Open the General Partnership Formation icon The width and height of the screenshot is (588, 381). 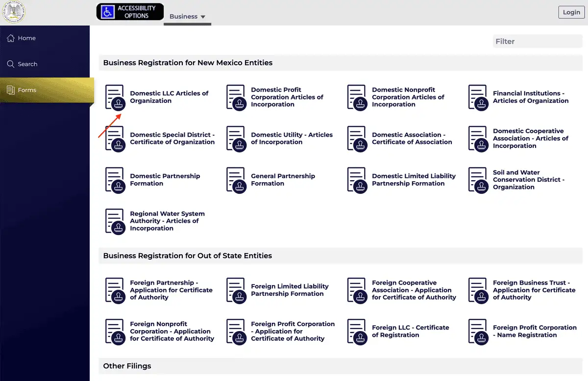coord(236,180)
